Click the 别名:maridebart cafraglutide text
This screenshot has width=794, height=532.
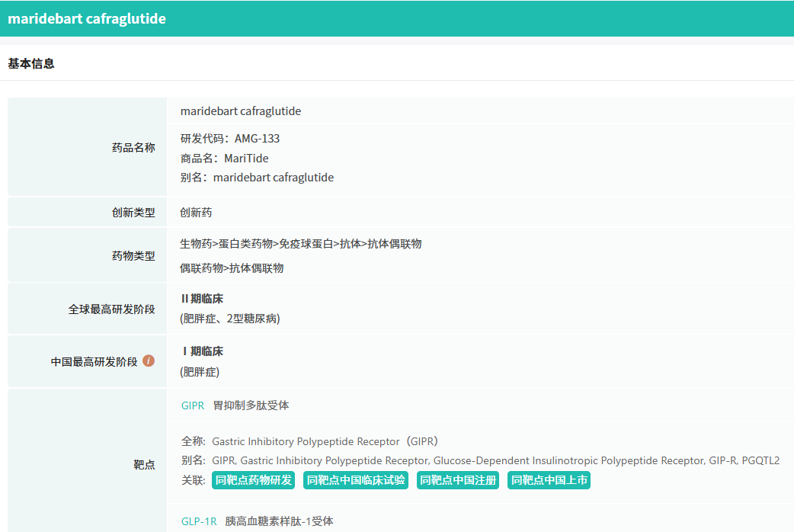click(258, 178)
